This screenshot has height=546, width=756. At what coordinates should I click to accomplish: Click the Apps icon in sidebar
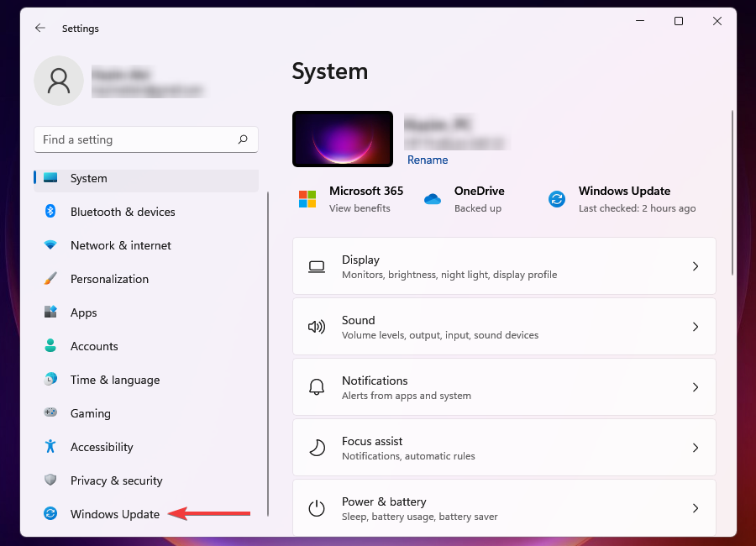click(x=50, y=312)
